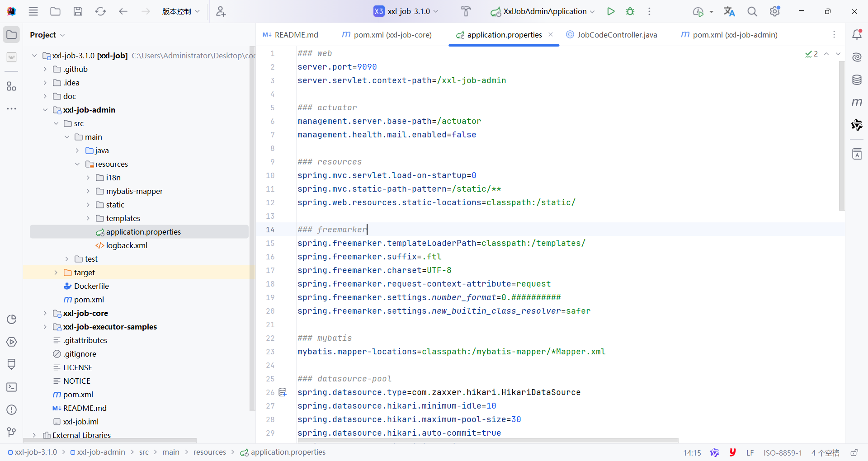Click ISO-8859-1 encoding in status bar
Screen dimensions: 868x461
pos(783,452)
